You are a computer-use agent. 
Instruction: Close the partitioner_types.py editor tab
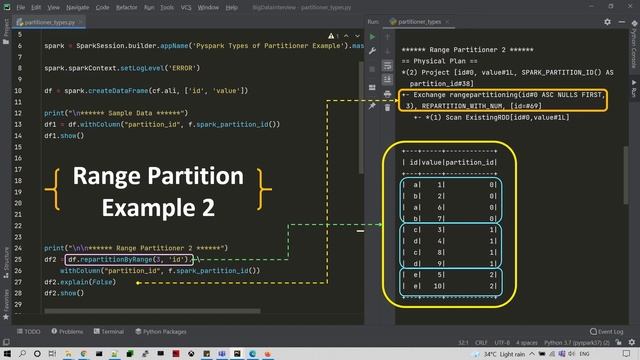(80, 22)
